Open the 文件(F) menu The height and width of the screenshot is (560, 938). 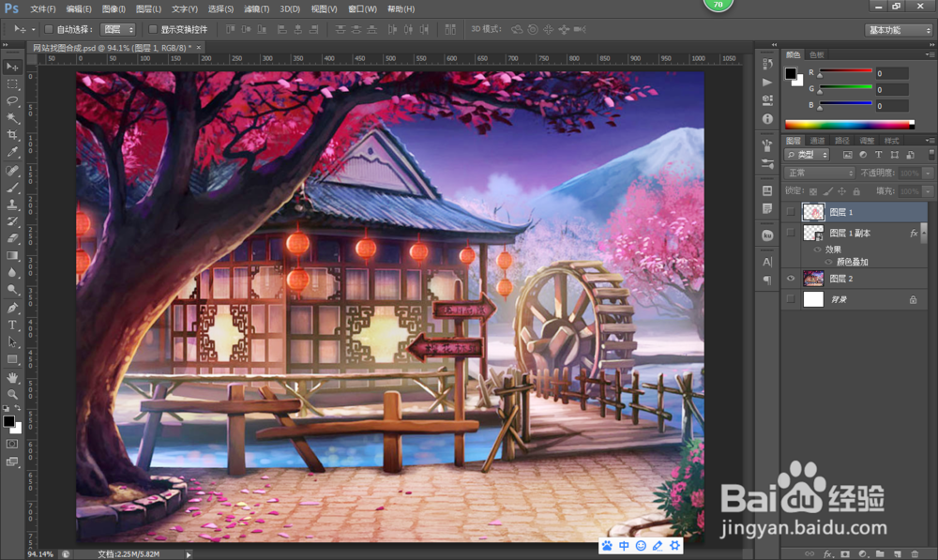42,9
